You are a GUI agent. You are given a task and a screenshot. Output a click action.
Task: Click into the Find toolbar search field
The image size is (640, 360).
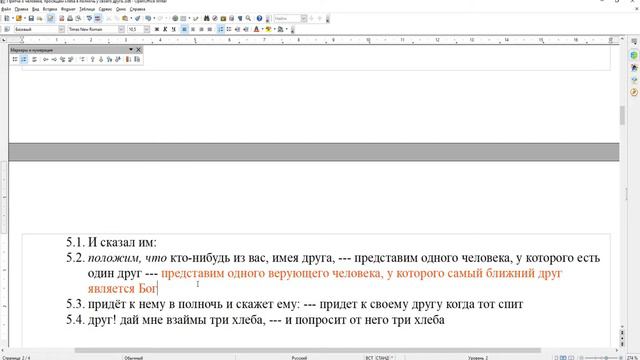tap(287, 18)
